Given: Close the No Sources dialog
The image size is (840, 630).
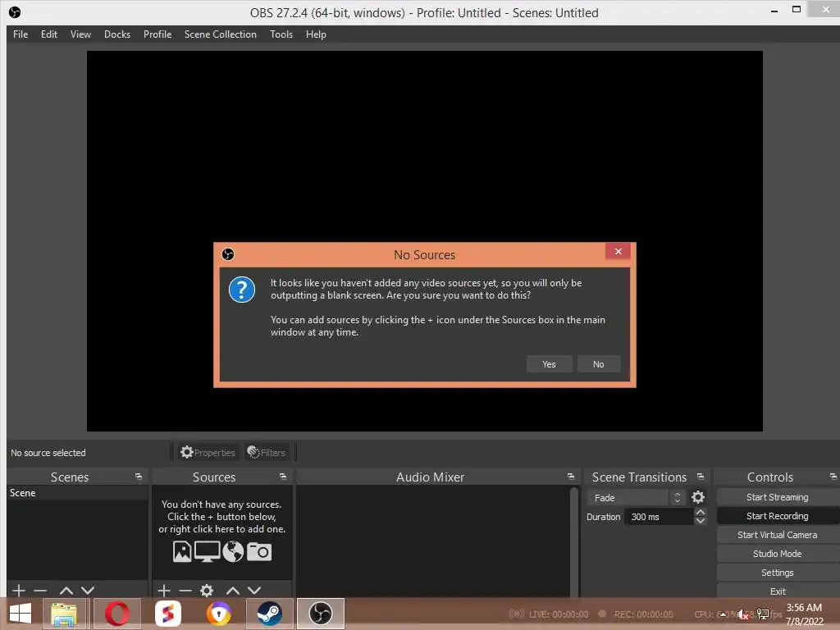Looking at the screenshot, I should (x=619, y=251).
